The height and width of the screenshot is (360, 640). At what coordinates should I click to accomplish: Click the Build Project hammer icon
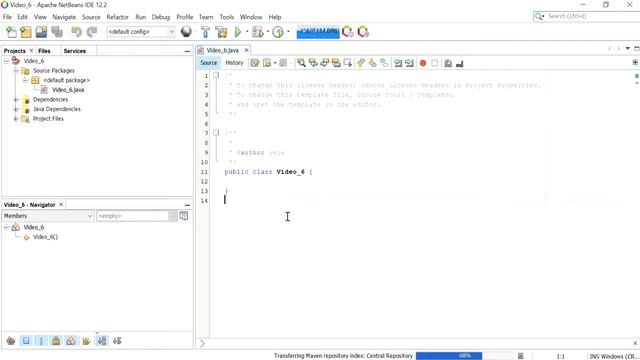pyautogui.click(x=205, y=32)
